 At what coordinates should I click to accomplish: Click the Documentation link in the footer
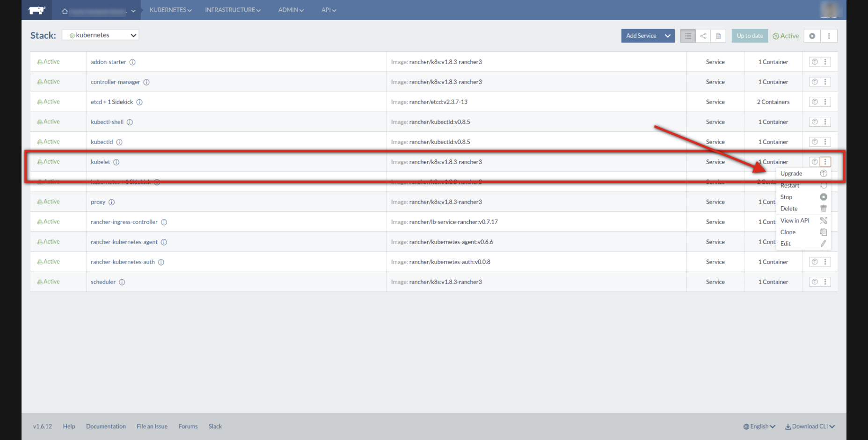click(106, 426)
